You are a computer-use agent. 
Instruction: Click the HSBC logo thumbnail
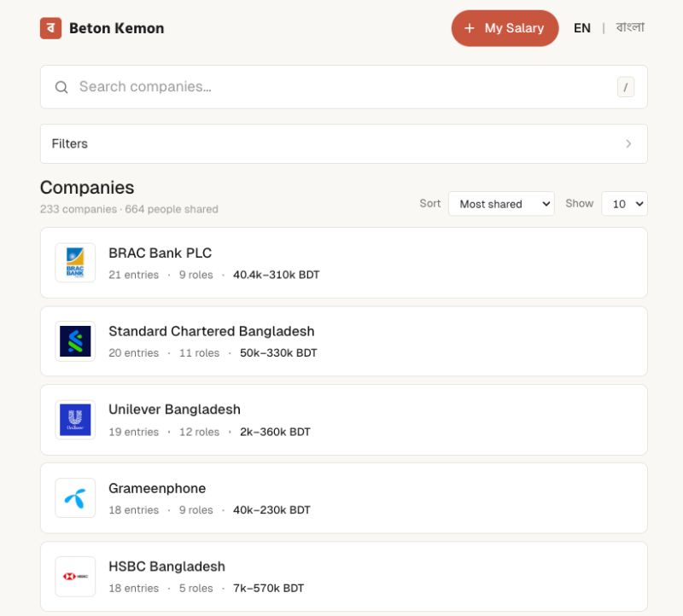pyautogui.click(x=75, y=577)
